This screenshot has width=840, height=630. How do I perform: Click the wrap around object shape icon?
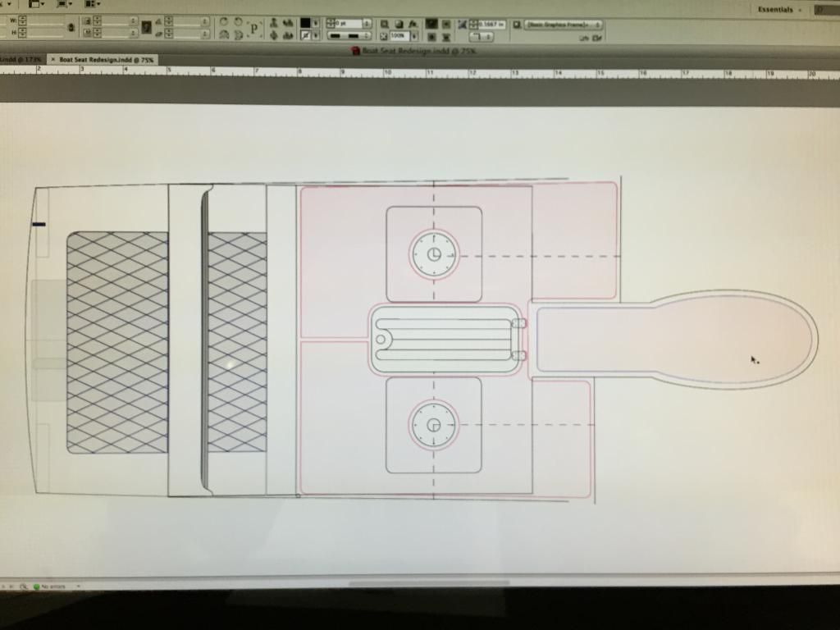[431, 37]
